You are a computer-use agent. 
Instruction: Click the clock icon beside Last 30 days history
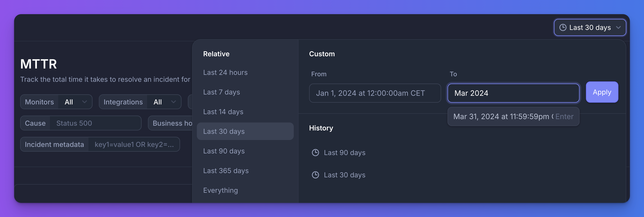(315, 175)
